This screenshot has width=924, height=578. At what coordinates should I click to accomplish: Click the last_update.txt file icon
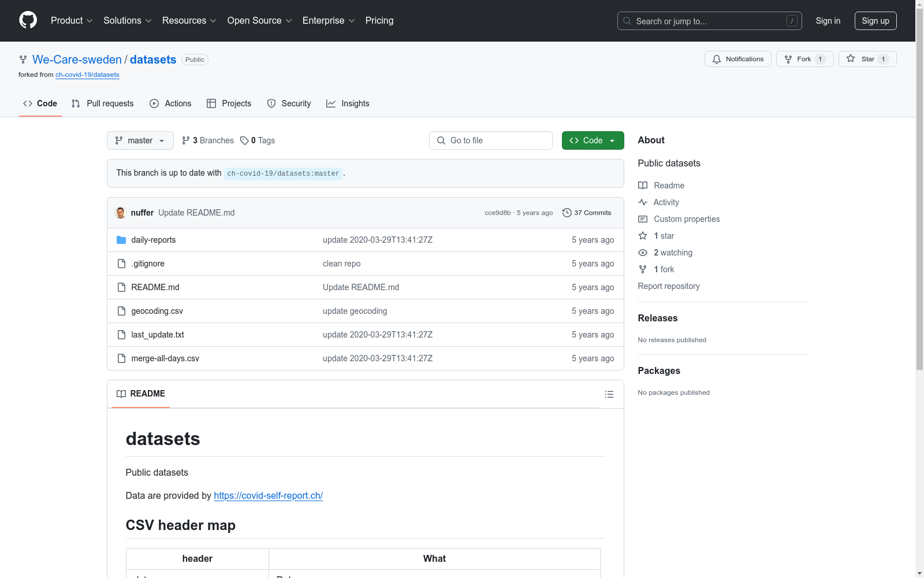(121, 335)
